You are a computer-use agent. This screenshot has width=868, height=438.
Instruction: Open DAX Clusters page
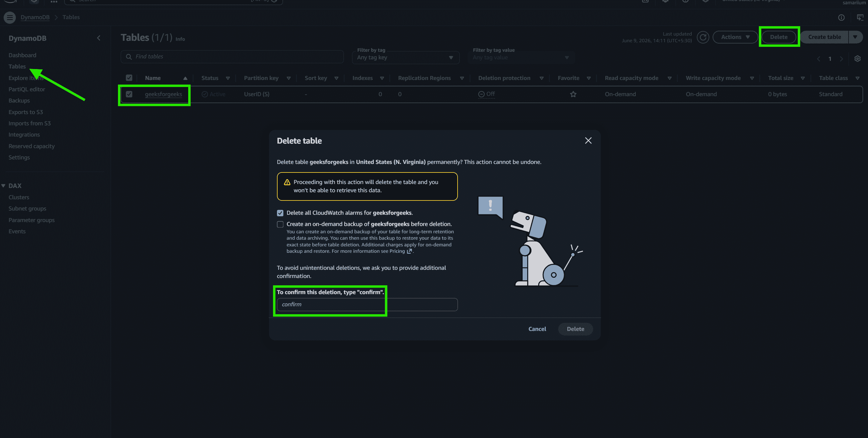tap(19, 197)
